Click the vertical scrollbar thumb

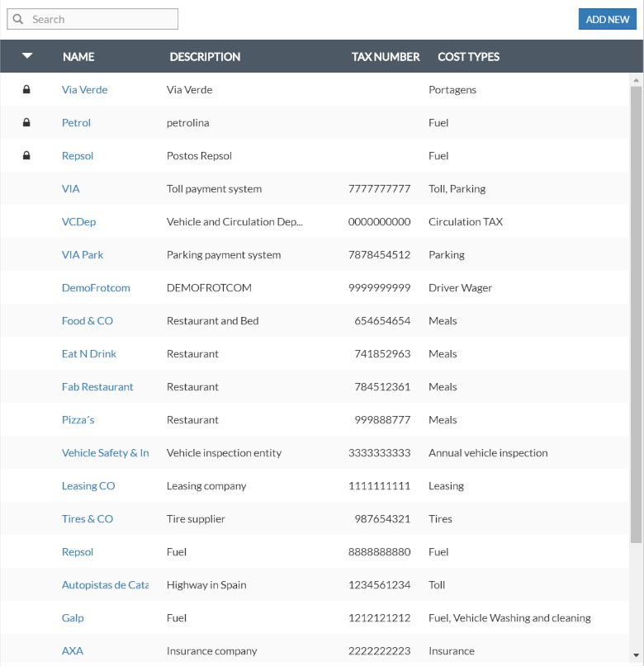point(636,314)
